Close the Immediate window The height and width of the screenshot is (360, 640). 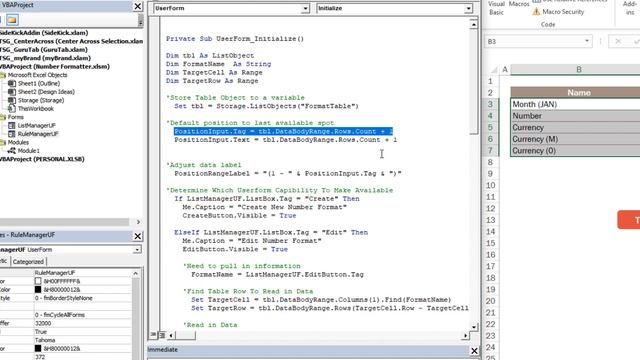click(x=474, y=351)
